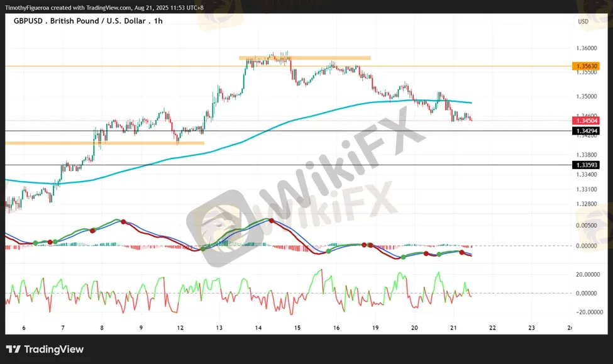The image size is (613, 364).
Task: Click date 7 on the time axis
Action: 63,328
